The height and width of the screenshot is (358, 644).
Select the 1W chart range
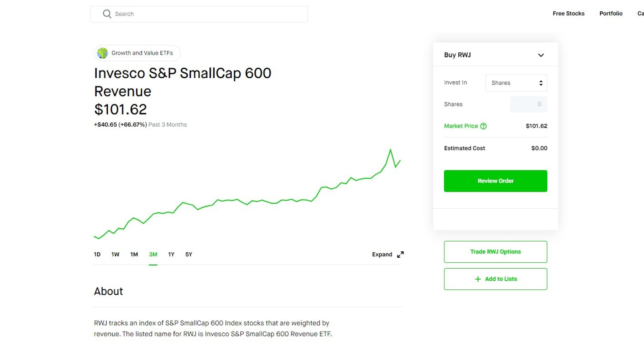point(115,255)
